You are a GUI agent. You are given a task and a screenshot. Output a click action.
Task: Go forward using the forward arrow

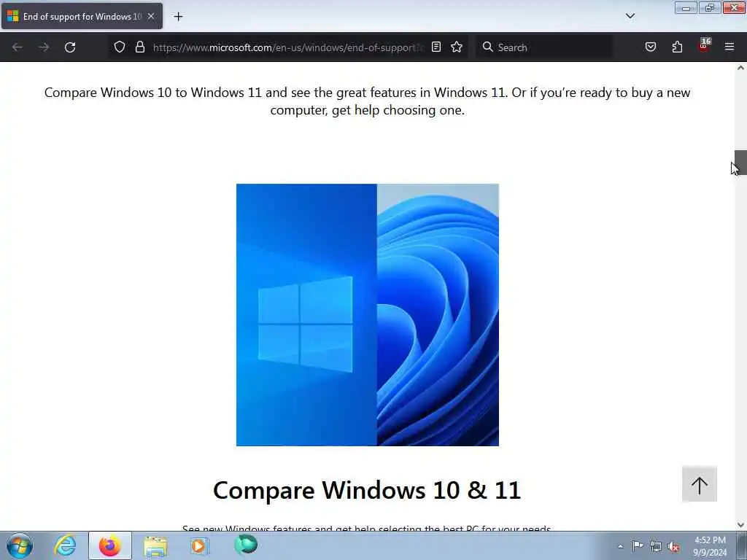tap(44, 47)
